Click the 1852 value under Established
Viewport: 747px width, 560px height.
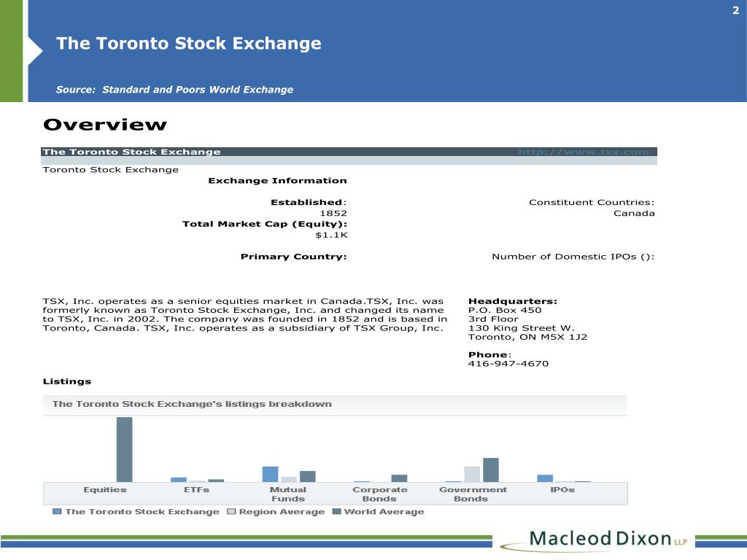pos(333,214)
